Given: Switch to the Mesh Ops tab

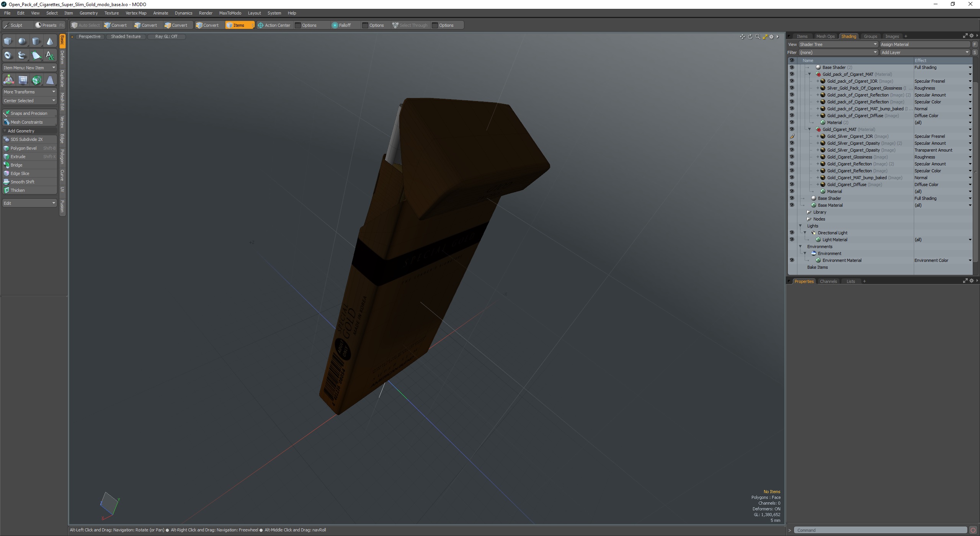Looking at the screenshot, I should click(x=825, y=36).
